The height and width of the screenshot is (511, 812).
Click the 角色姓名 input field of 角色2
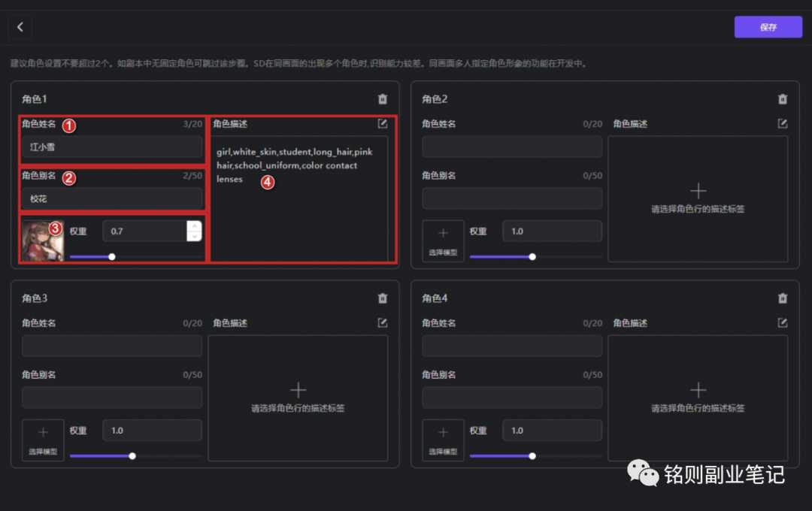pyautogui.click(x=511, y=147)
